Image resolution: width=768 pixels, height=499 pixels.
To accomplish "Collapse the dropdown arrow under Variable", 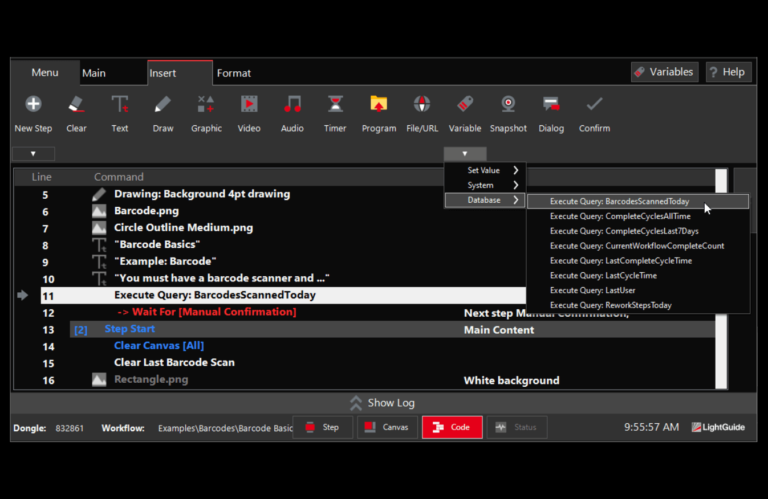I will click(465, 154).
